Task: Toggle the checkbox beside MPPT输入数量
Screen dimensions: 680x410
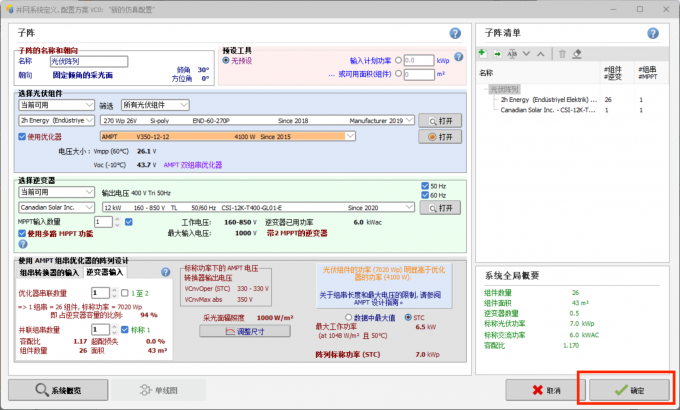Action: [129, 222]
